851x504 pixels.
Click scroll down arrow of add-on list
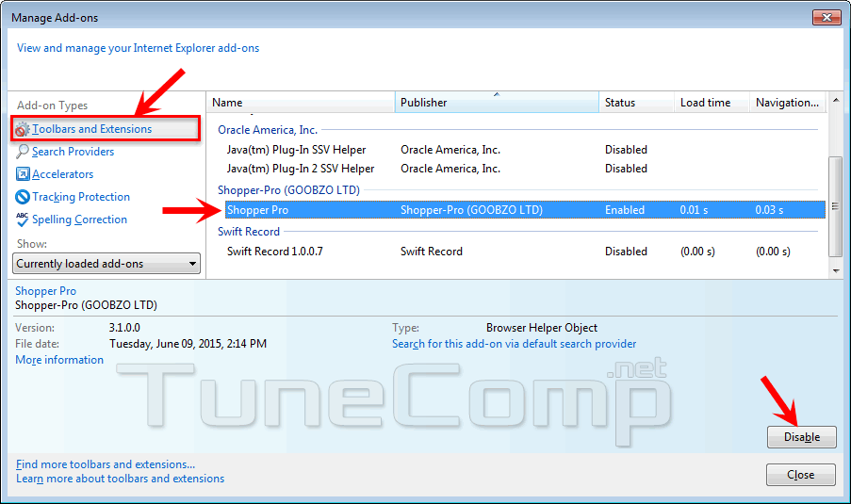(836, 270)
